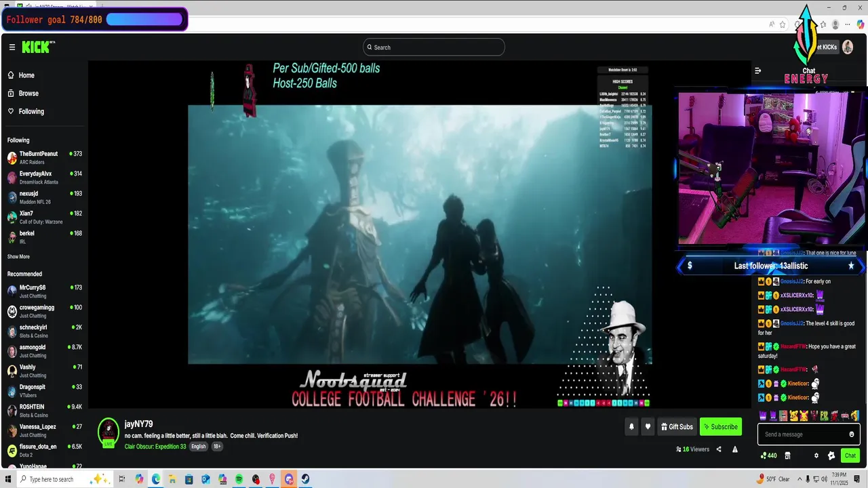Open Outlook from taskbar
This screenshot has width=868, height=488.
point(205,479)
